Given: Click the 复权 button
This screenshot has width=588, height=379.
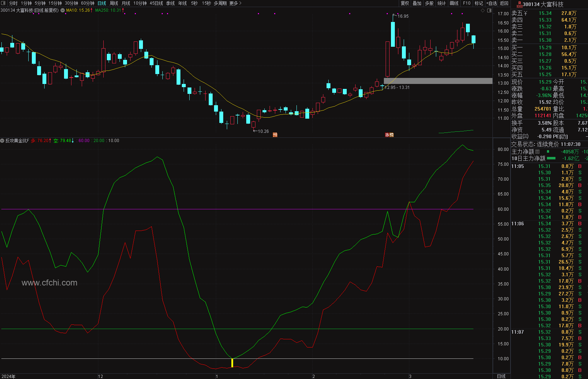Looking at the screenshot, I should pyautogui.click(x=405, y=3).
